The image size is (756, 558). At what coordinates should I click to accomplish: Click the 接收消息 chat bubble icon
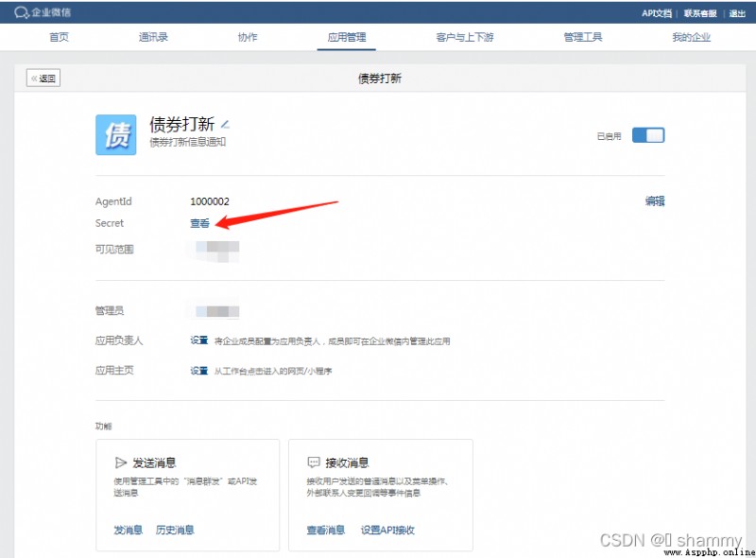314,462
